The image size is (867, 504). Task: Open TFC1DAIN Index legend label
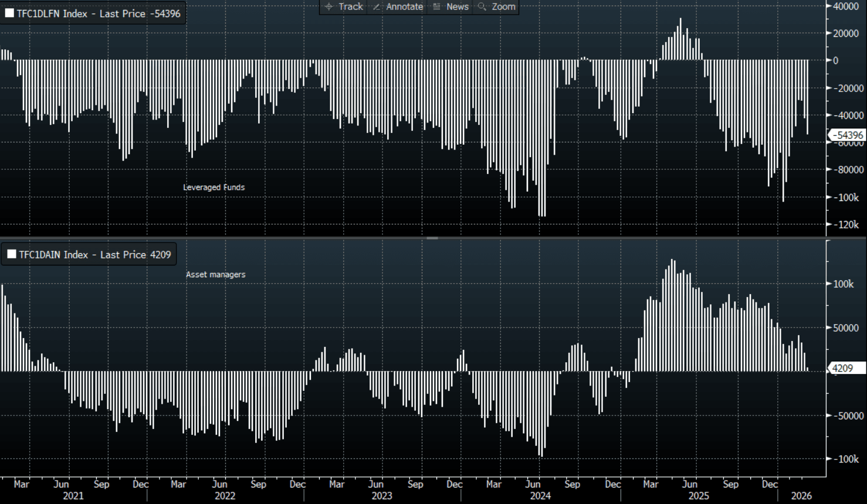pyautogui.click(x=53, y=254)
